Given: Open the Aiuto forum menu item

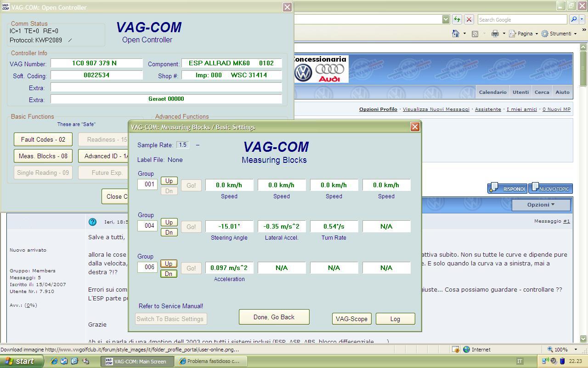Looking at the screenshot, I should (x=562, y=92).
